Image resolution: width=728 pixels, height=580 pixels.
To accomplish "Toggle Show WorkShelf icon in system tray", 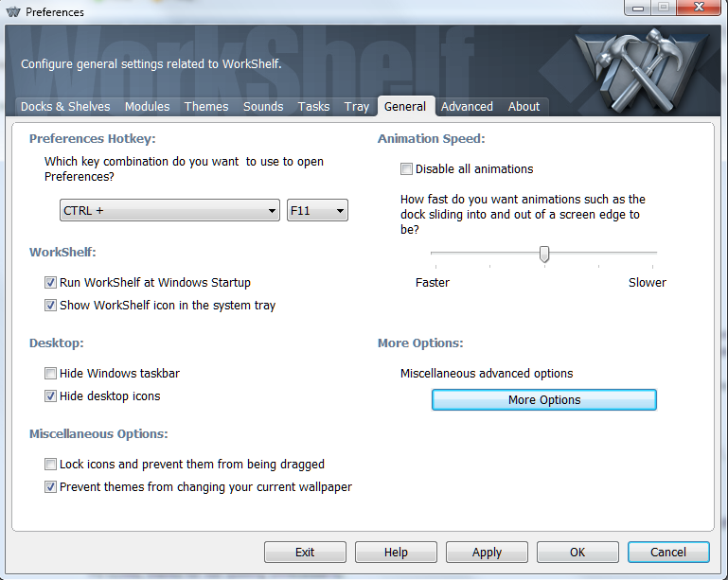I will (51, 306).
